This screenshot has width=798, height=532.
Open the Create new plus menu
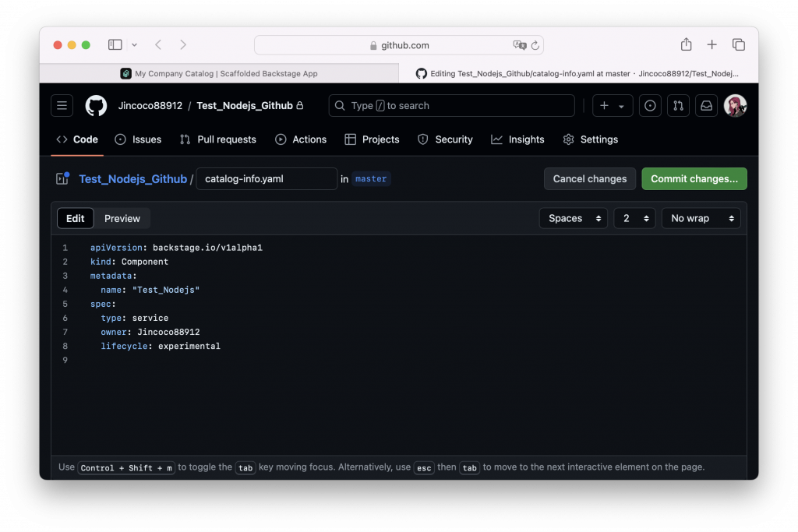click(613, 106)
